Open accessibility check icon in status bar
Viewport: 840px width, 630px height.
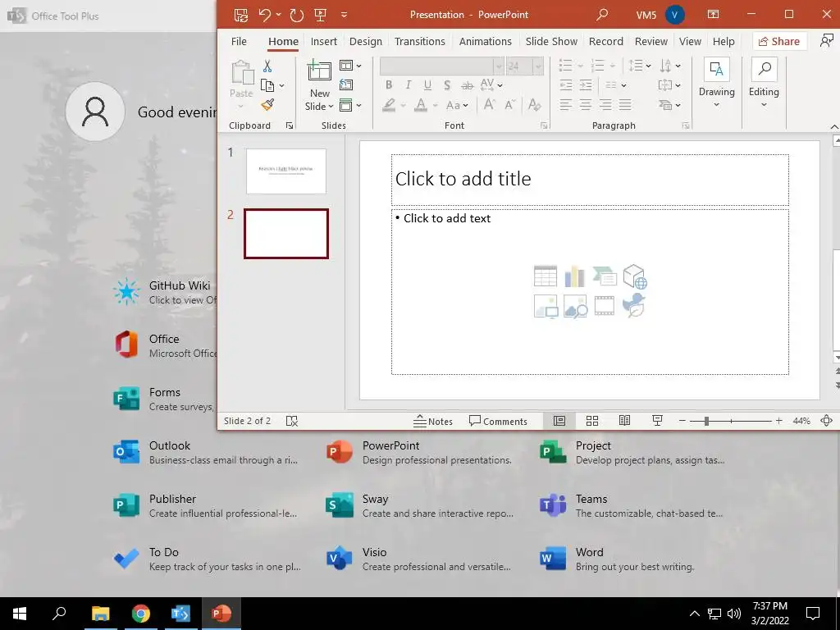[292, 421]
